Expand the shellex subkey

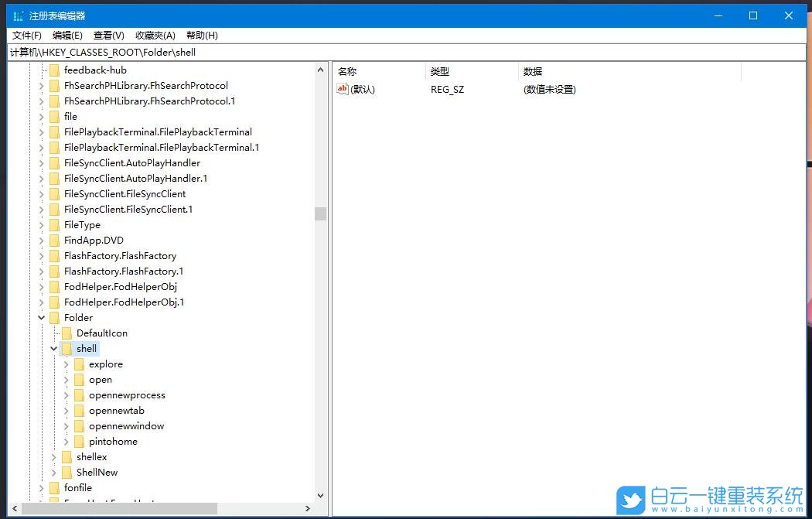click(53, 456)
